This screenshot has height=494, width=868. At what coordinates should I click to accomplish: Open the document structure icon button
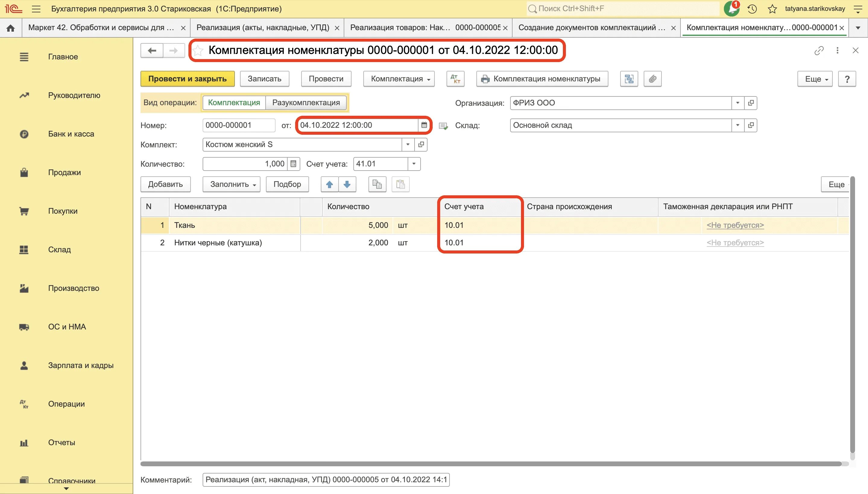coord(629,79)
